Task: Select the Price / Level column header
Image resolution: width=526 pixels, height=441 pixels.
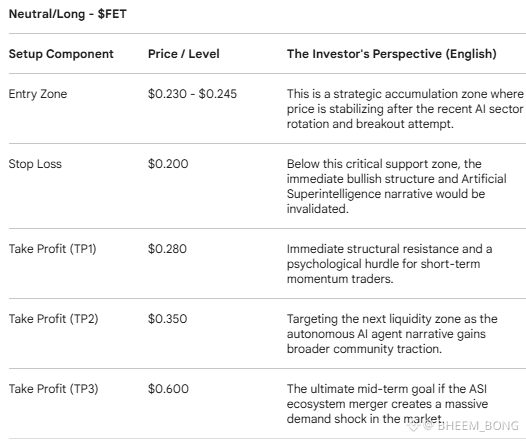Action: 184,54
